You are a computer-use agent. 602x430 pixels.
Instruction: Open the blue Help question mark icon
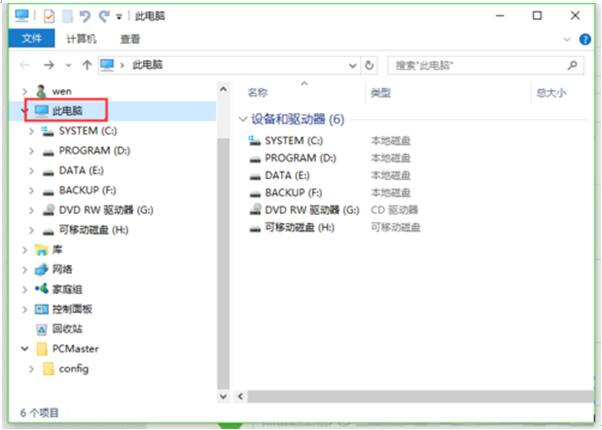585,39
